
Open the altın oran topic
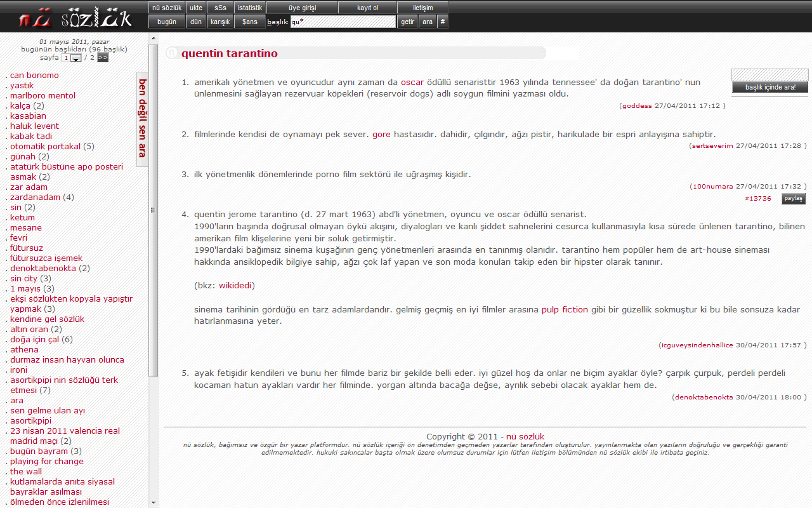pos(29,330)
